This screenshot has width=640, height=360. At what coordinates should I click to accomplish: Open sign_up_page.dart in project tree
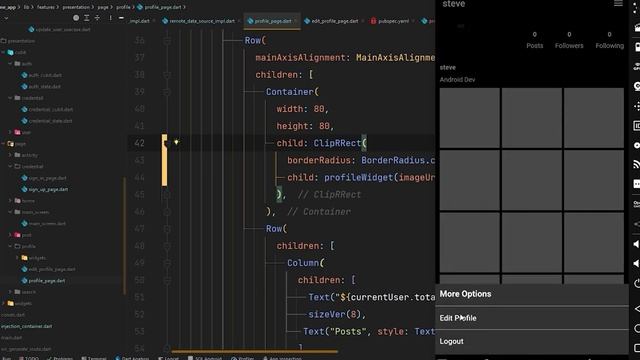[x=44, y=189]
